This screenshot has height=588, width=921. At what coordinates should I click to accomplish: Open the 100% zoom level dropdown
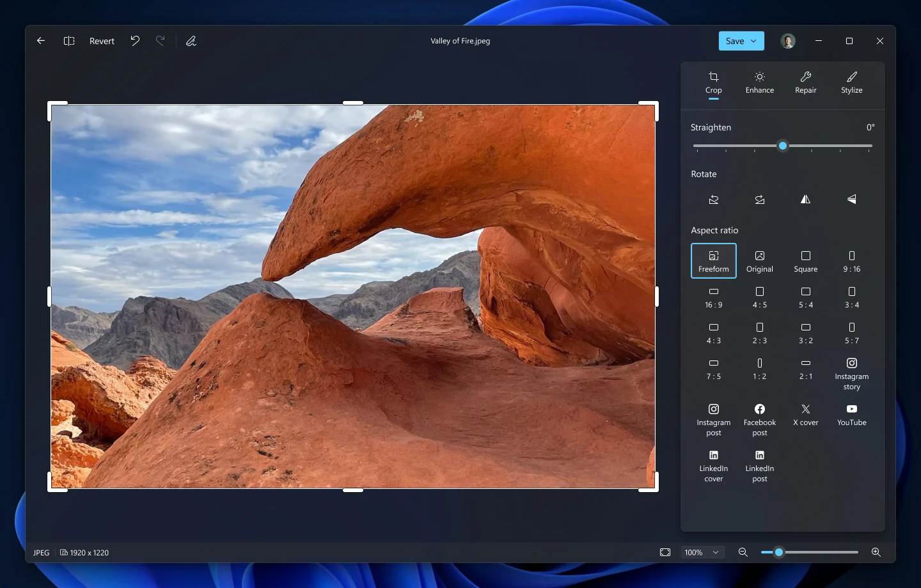click(702, 552)
